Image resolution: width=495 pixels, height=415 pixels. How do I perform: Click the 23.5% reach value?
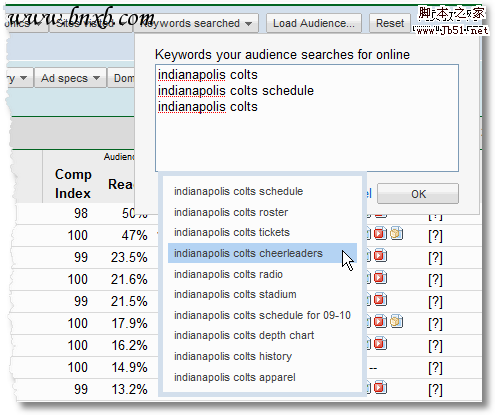click(x=129, y=257)
